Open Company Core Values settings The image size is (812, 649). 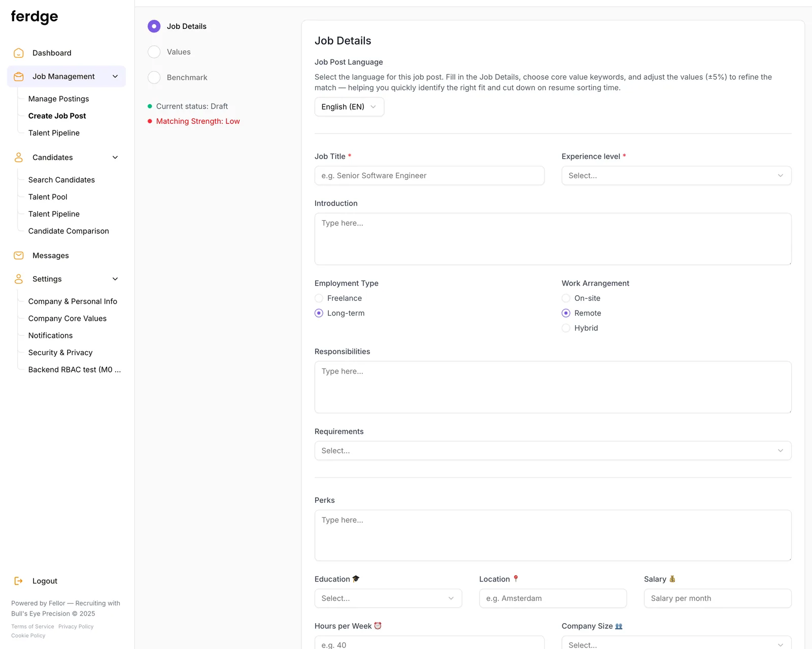click(x=67, y=319)
